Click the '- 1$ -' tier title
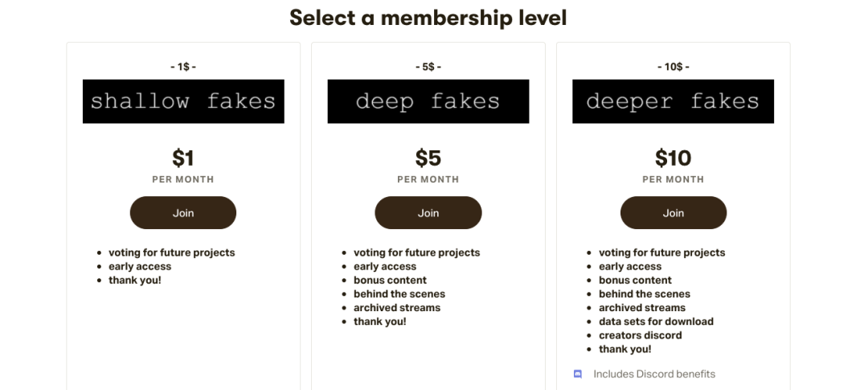The image size is (868, 390). click(x=183, y=67)
